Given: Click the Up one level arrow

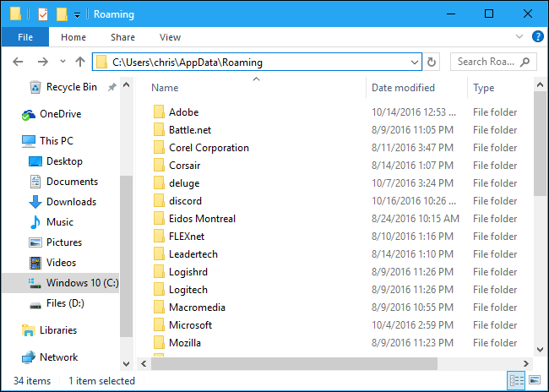Looking at the screenshot, I should pos(80,62).
